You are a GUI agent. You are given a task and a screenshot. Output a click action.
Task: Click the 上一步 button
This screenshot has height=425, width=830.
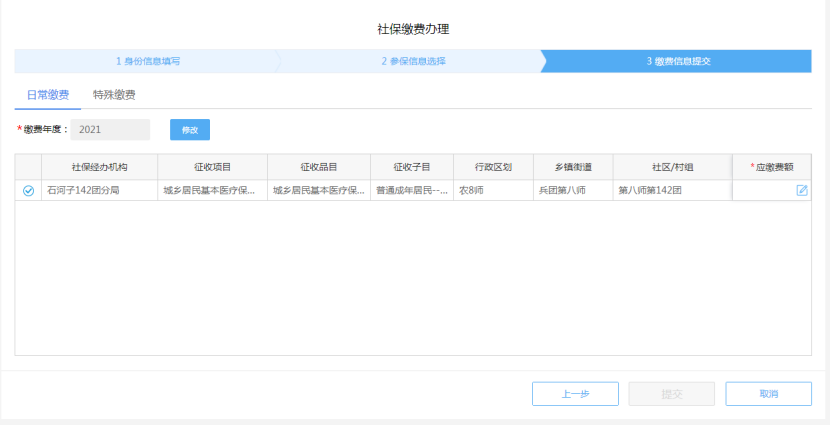click(x=575, y=394)
